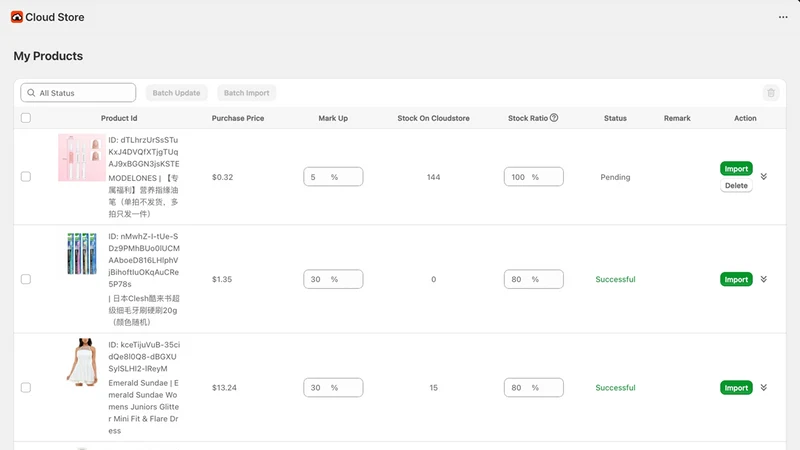Image resolution: width=800 pixels, height=450 pixels.
Task: Click the trash delete icon in toolbar
Action: [771, 93]
